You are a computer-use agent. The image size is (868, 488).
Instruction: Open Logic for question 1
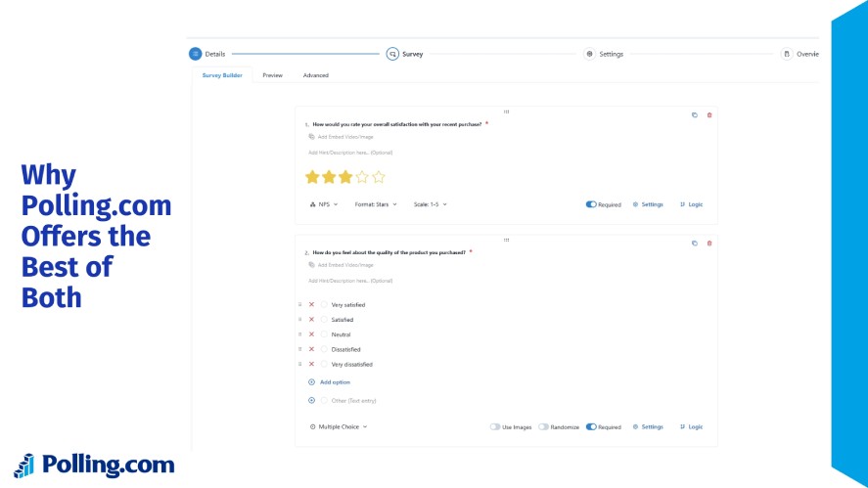692,204
